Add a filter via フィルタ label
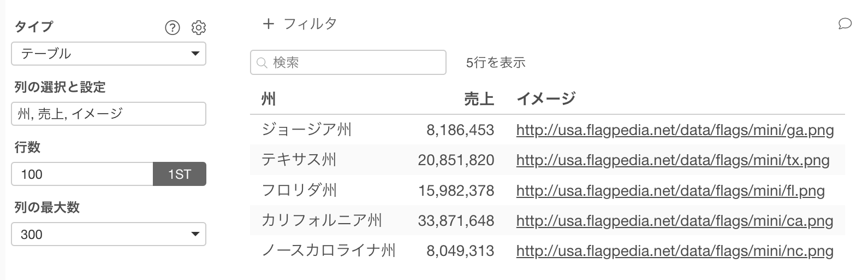868x280 pixels. (x=310, y=24)
